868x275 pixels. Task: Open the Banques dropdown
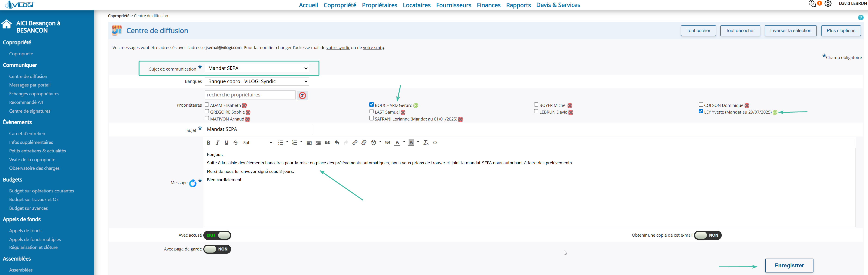(257, 81)
